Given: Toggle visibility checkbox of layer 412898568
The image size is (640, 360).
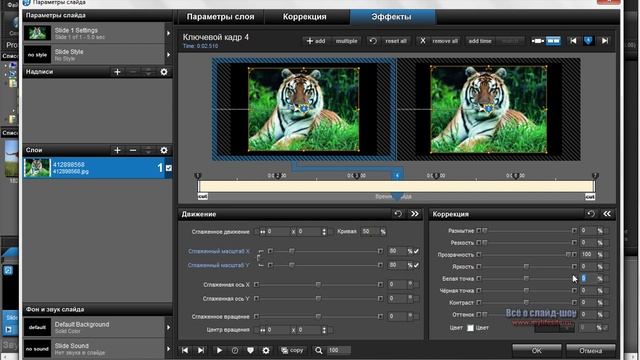Looking at the screenshot, I should [169, 168].
